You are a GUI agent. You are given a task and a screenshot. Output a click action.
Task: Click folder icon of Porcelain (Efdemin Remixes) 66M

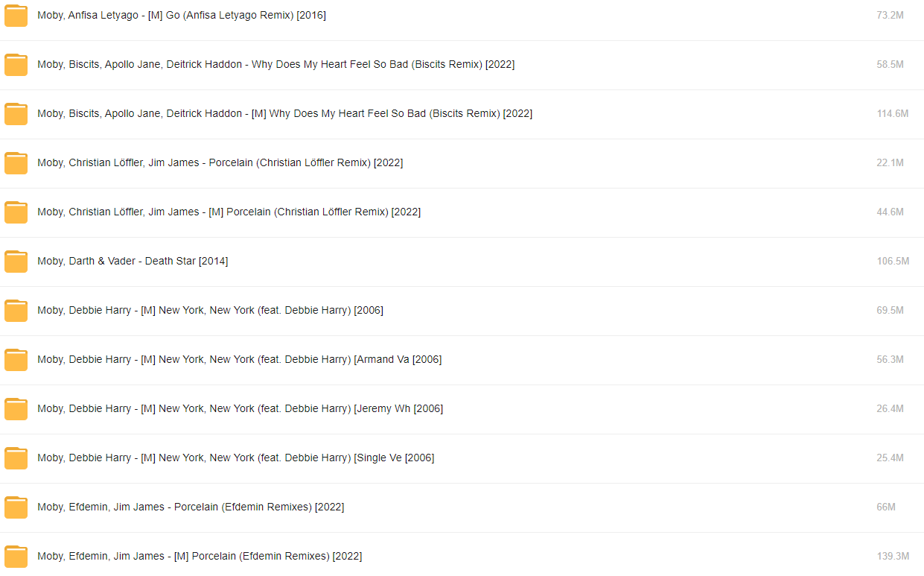16,507
